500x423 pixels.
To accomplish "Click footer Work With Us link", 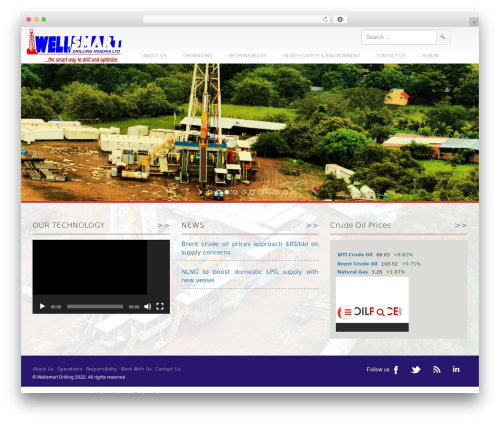I will click(136, 369).
